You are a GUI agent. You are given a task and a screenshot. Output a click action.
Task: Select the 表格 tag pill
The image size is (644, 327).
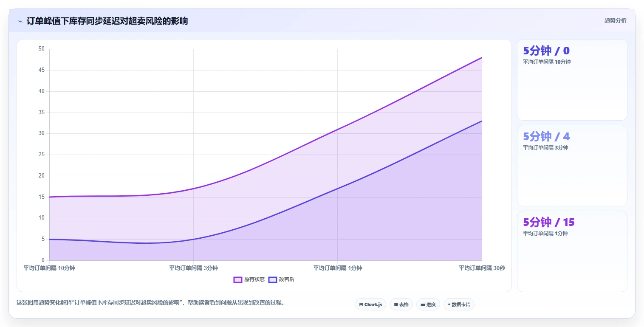(401, 304)
